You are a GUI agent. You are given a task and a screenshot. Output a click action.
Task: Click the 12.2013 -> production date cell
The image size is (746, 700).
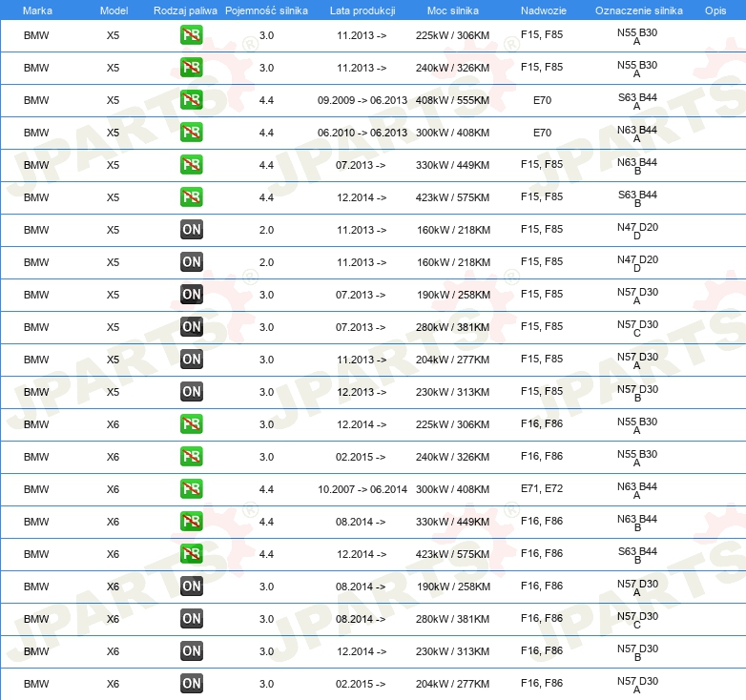click(362, 392)
